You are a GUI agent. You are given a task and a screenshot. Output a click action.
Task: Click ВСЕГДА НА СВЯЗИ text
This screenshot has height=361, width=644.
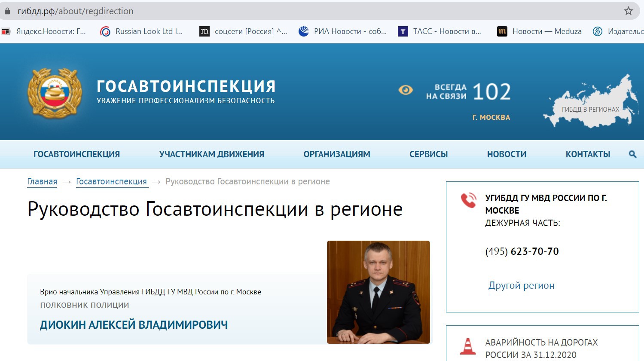[446, 92]
